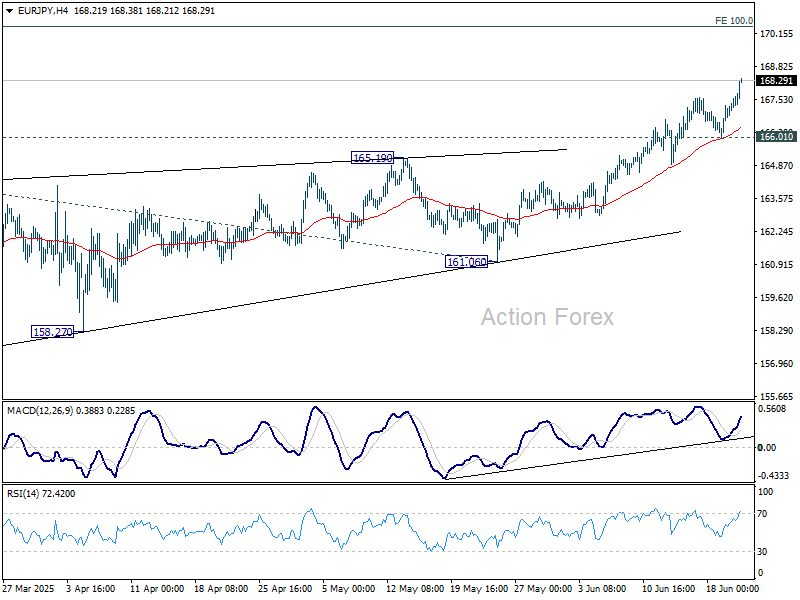Image resolution: width=800 pixels, height=600 pixels.
Task: Click the 3 Jun 08:00 time marker
Action: tap(602, 588)
